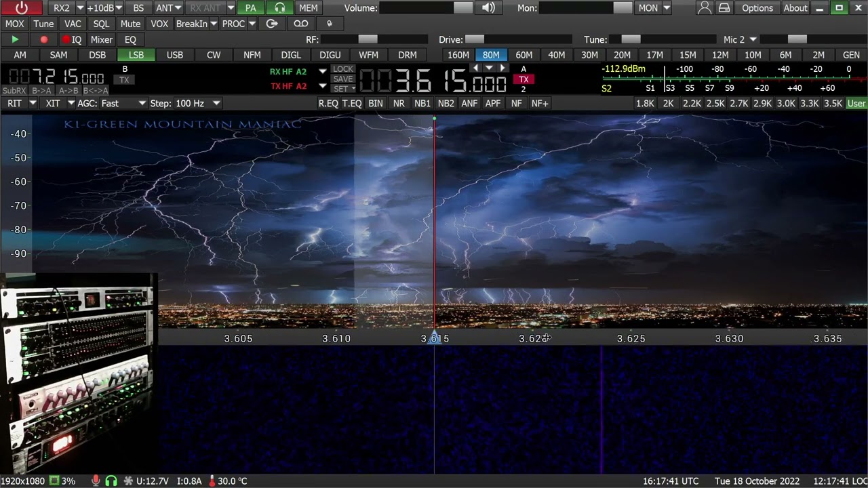868x488 pixels.
Task: Expand the ANT dropdown
Action: pyautogui.click(x=178, y=8)
